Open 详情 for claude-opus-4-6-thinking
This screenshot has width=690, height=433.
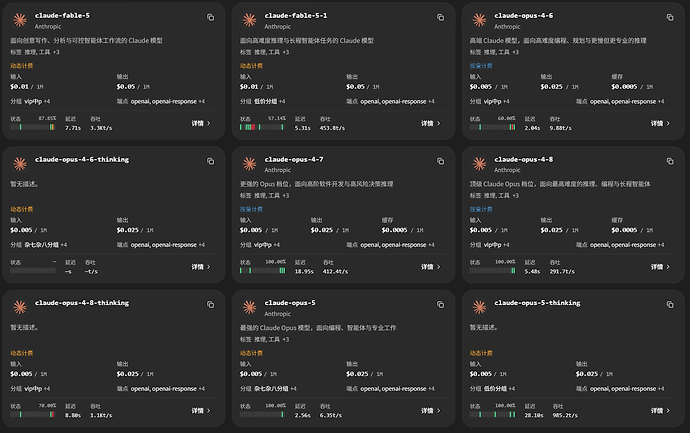click(x=201, y=267)
